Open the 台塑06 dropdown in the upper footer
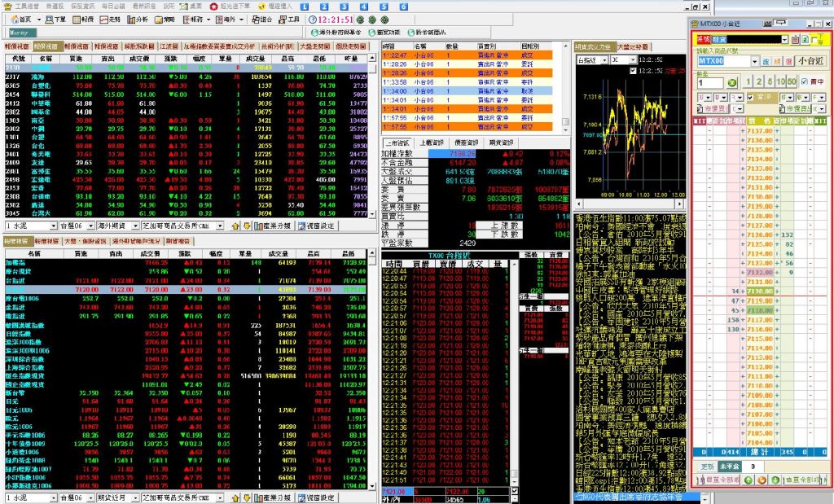This screenshot has width=834, height=504. click(90, 226)
